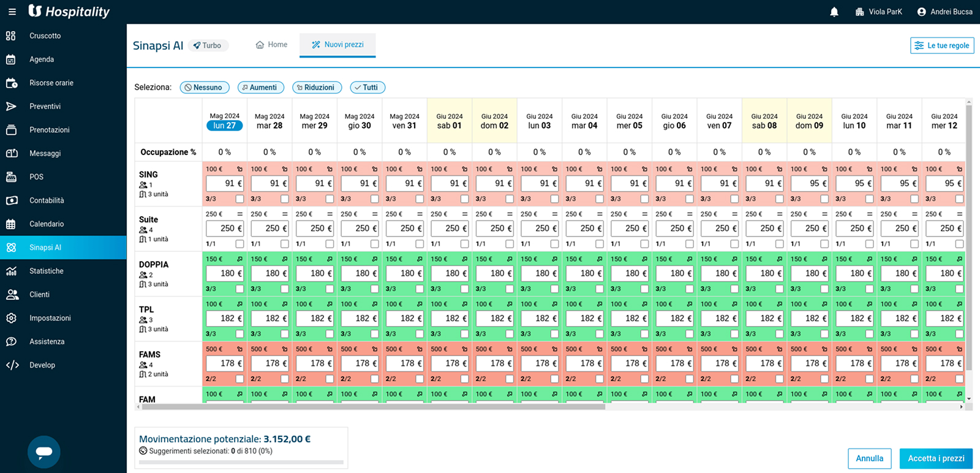Open the Andrei Bucsa user menu
Viewport: 980px width, 473px height.
[944, 12]
